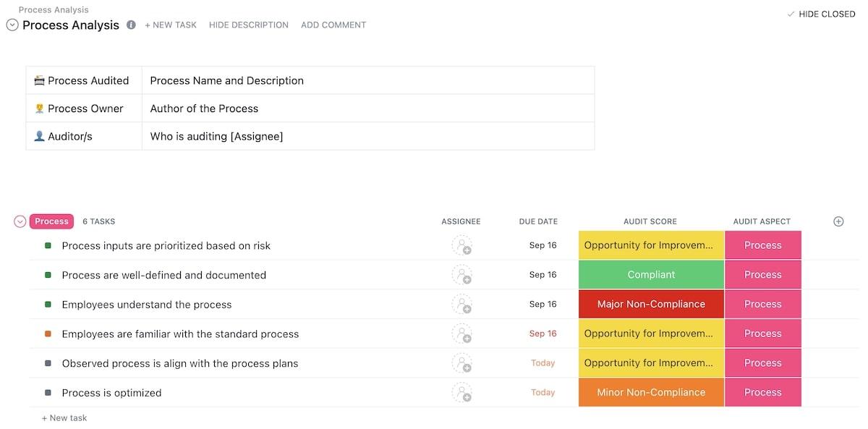Click the Today due date of Process is optimized

pos(542,393)
